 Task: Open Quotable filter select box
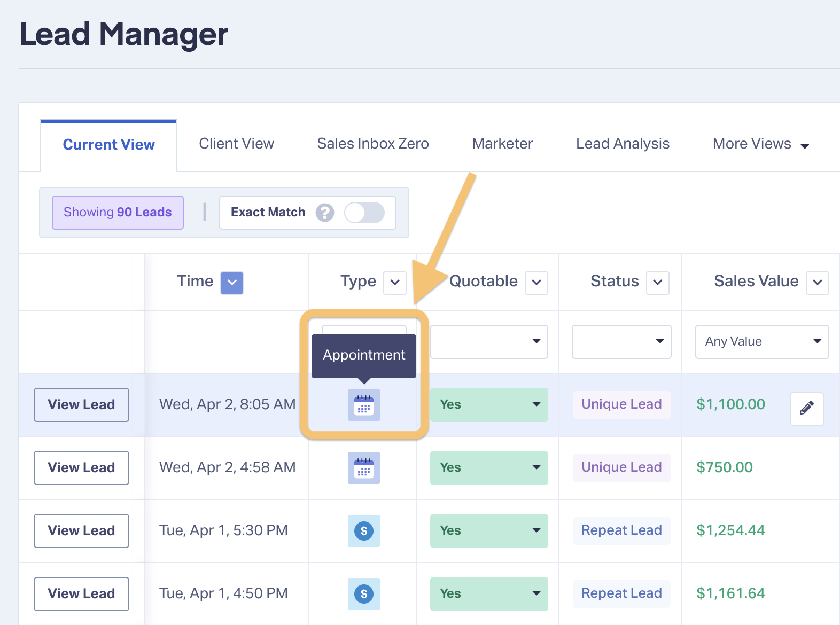coord(489,342)
